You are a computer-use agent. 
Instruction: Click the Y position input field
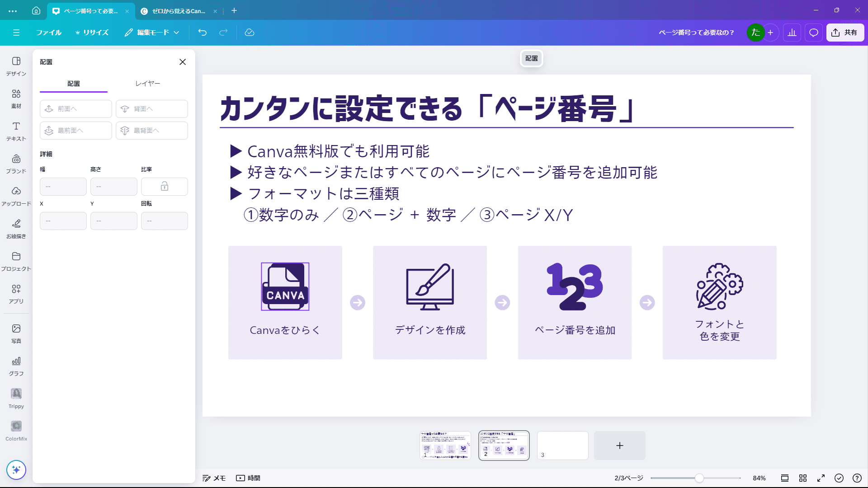(x=114, y=221)
